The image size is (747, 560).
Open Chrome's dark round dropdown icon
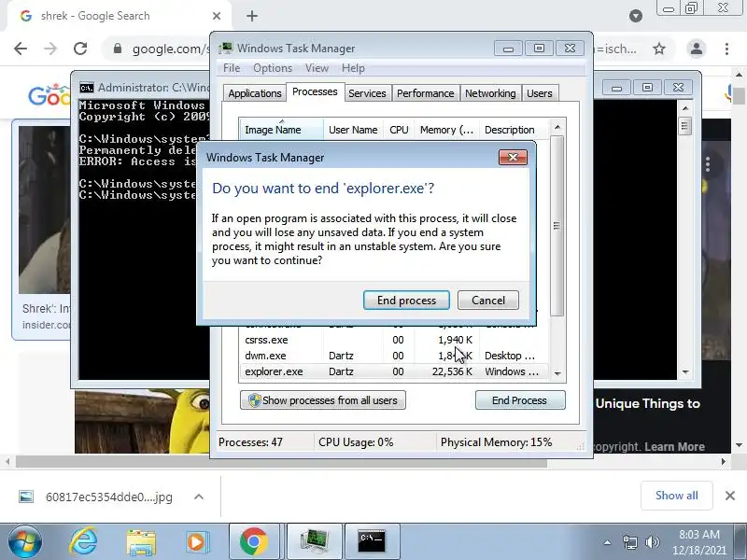pos(636,16)
